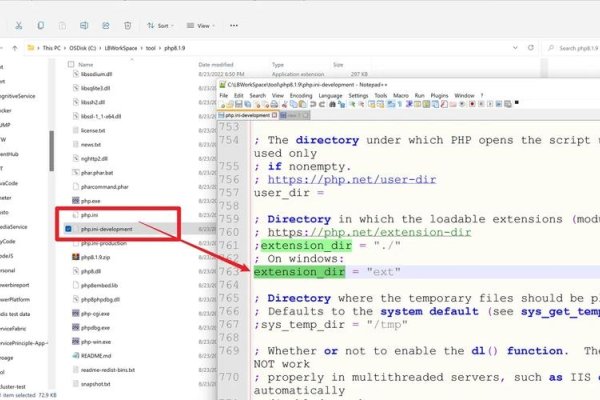
Task: Open File menu in Notepad++
Action: click(x=223, y=95)
